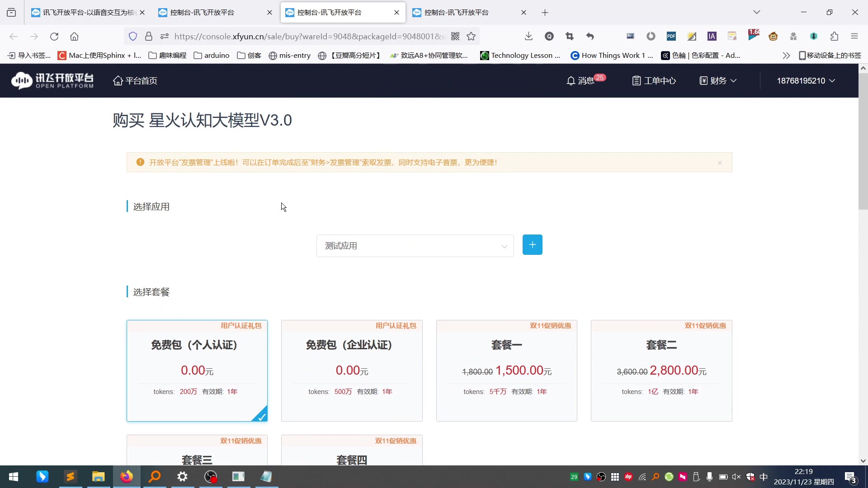Reload the current page
This screenshot has width=868, height=488.
point(54,37)
